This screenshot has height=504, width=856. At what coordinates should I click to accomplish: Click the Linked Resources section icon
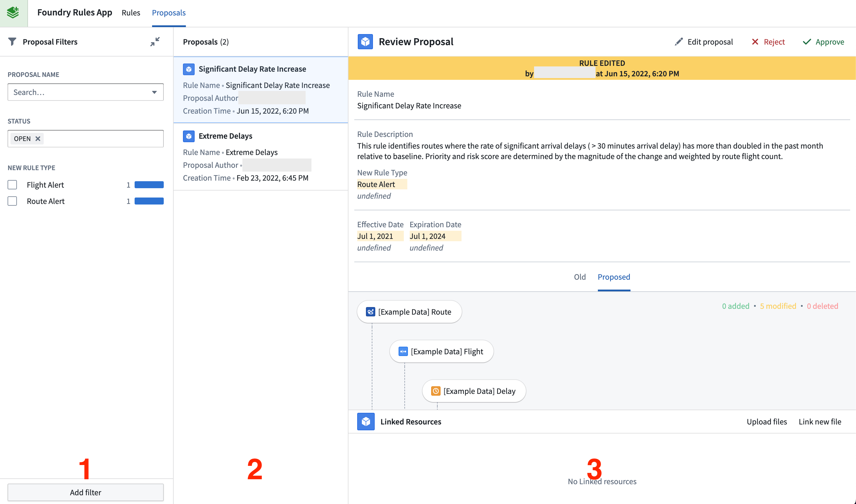click(x=366, y=421)
